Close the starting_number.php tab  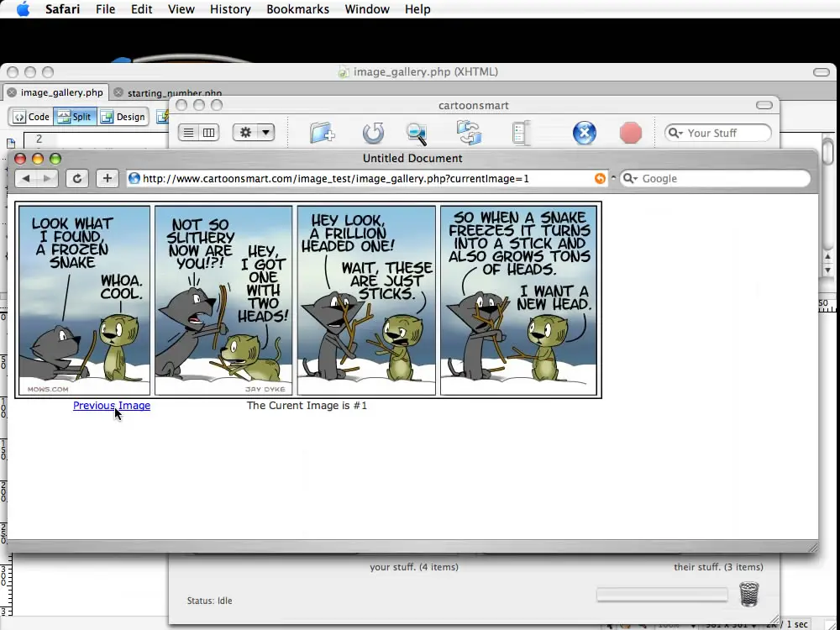click(x=118, y=92)
